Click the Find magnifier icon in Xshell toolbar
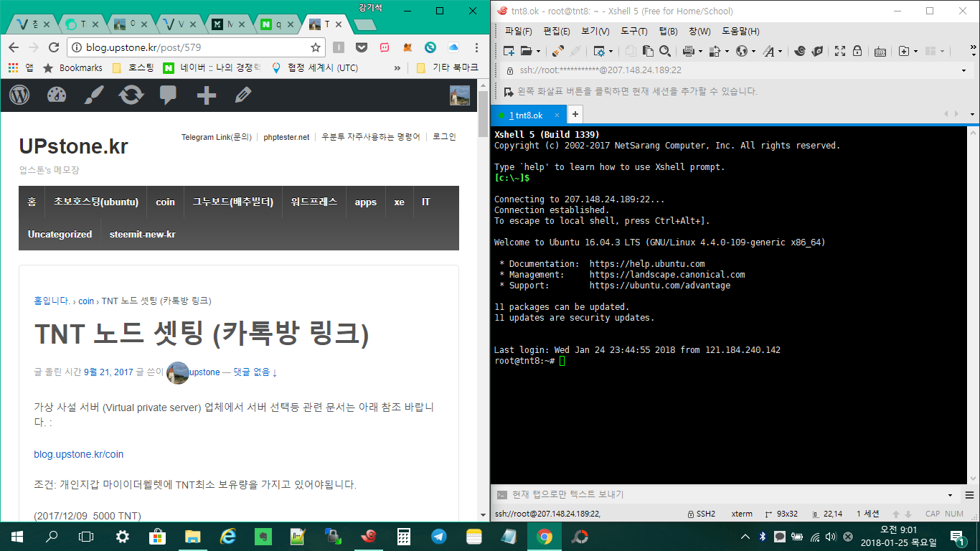 click(x=665, y=51)
